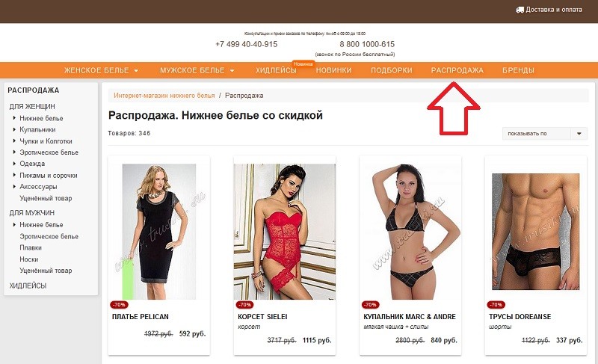Click the -70% badge on Платье Pelican
Screen dimensions: 598x364
[119, 304]
